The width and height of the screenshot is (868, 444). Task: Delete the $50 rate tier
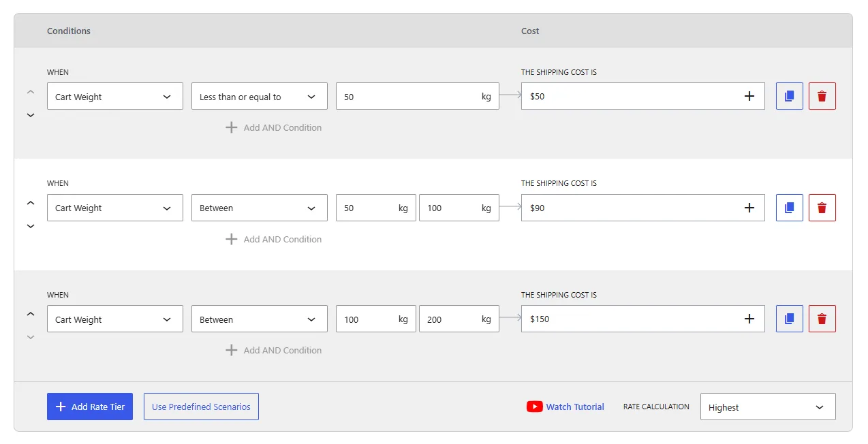822,96
